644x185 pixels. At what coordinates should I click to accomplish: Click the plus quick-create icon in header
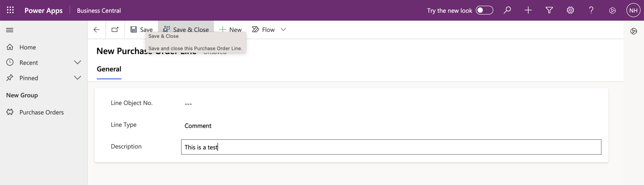tap(528, 10)
